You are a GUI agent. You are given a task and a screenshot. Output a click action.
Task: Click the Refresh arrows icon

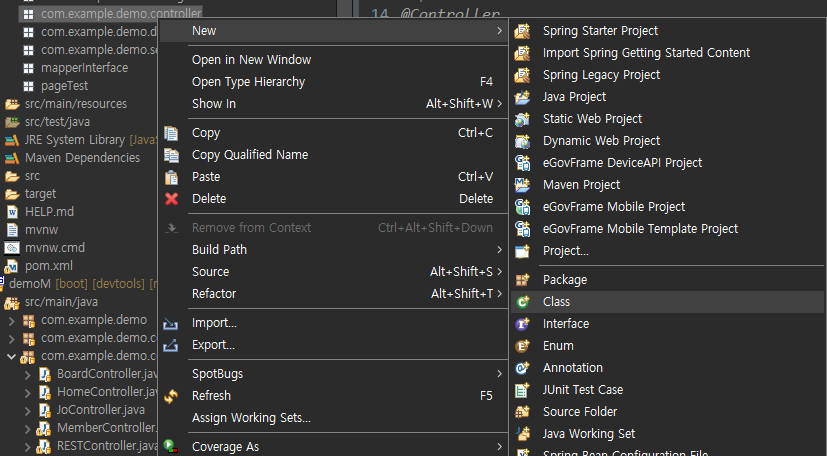pos(171,396)
